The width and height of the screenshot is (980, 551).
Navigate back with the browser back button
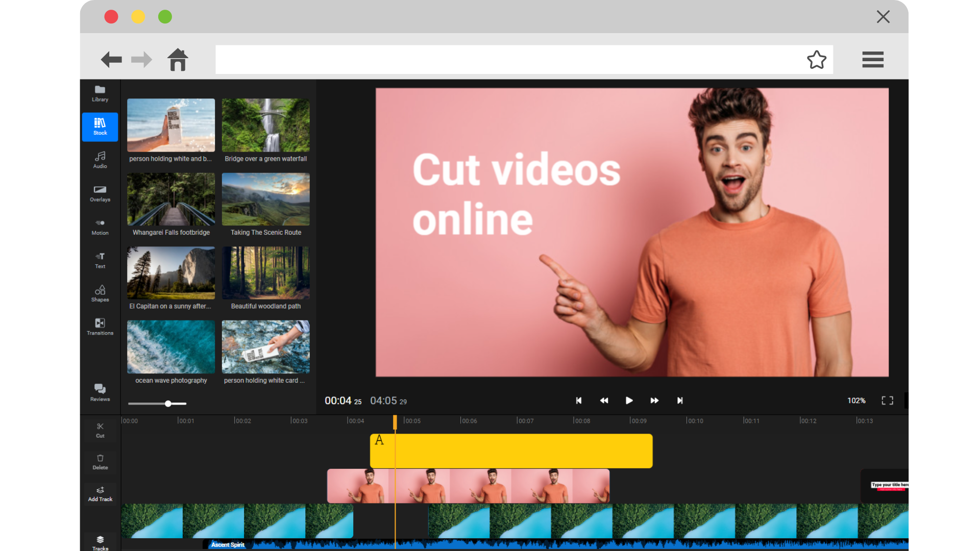pos(111,60)
